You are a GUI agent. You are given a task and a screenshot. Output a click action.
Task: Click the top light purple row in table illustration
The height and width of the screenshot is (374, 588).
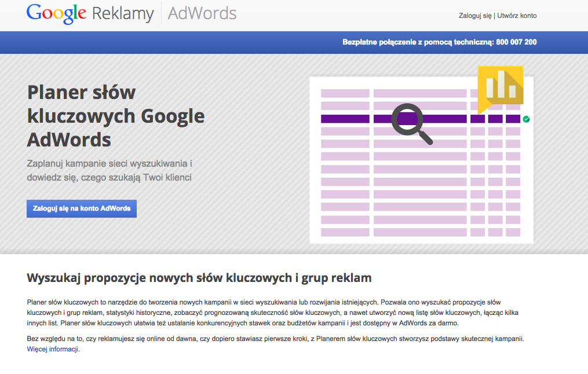coord(419,93)
